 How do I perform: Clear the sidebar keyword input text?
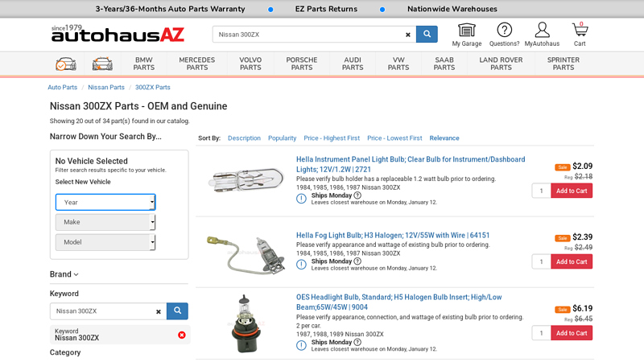tap(158, 312)
